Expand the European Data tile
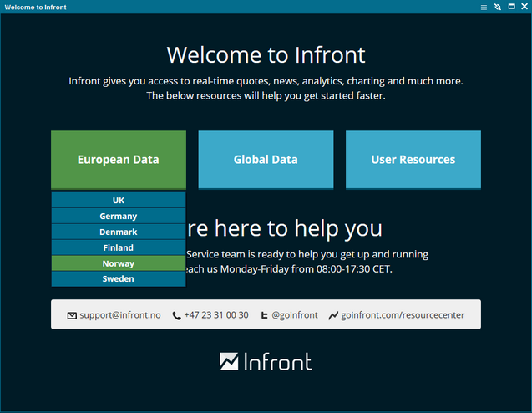Screen dimensions: 532x413 coord(119,160)
